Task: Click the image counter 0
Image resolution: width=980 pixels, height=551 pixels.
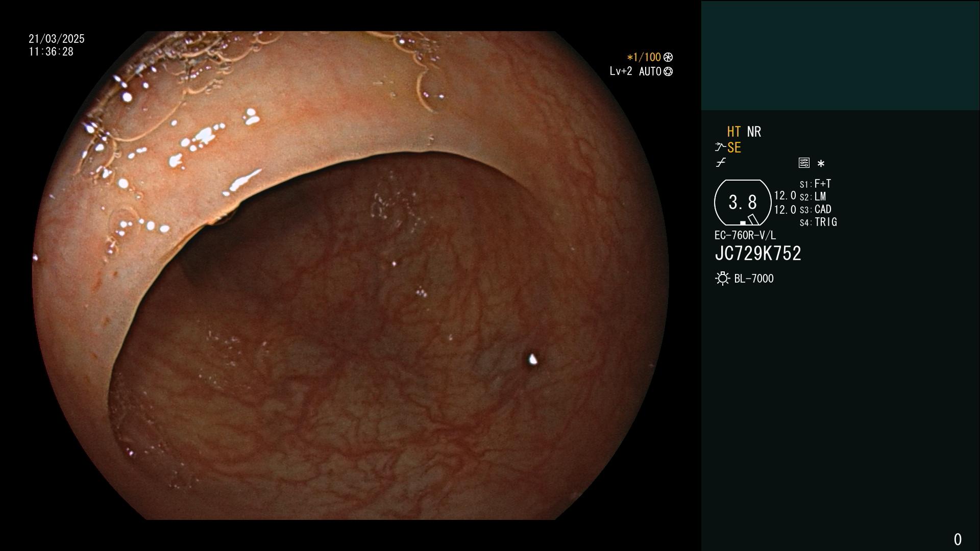Action: (x=958, y=539)
